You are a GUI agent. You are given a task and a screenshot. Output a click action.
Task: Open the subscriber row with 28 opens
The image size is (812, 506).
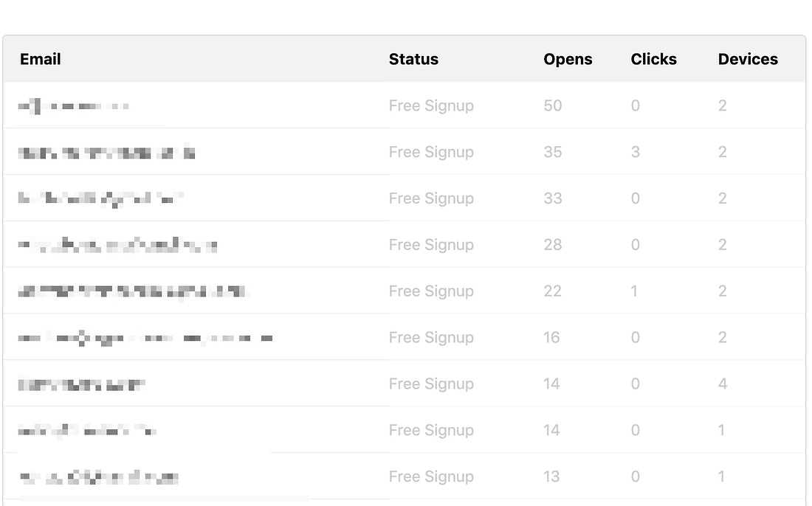pos(404,244)
